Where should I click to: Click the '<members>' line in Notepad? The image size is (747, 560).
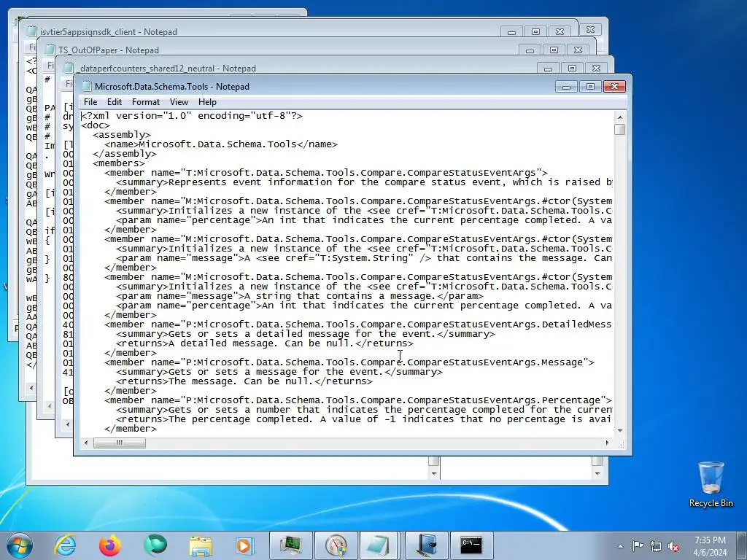pyautogui.click(x=119, y=163)
